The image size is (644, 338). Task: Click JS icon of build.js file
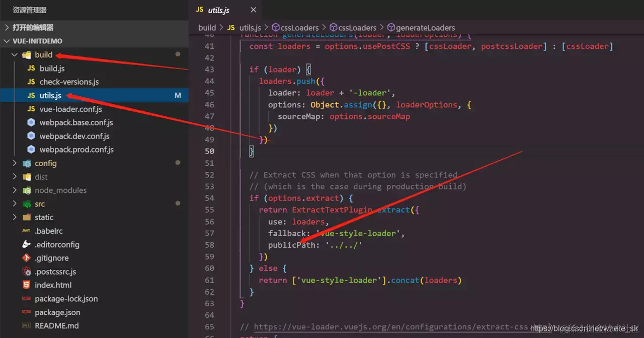31,69
